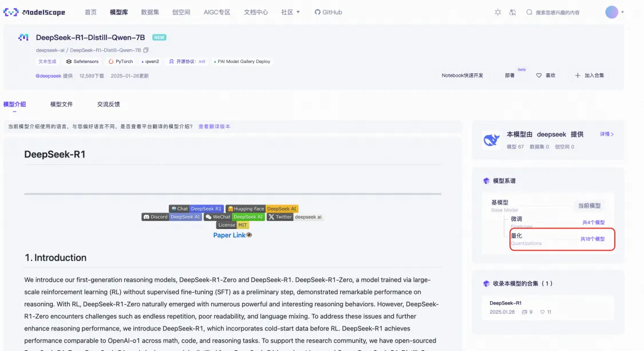Click 查看翻译版本 link
This screenshot has height=351, width=644.
[x=215, y=127]
